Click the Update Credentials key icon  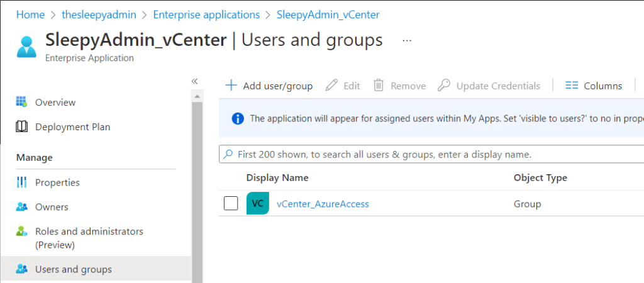[x=444, y=86]
